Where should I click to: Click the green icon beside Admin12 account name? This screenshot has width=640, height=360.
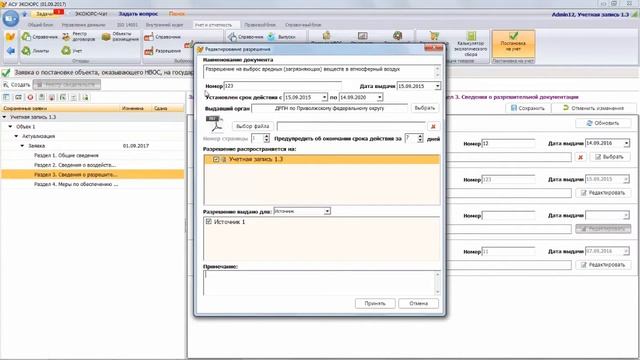634,14
